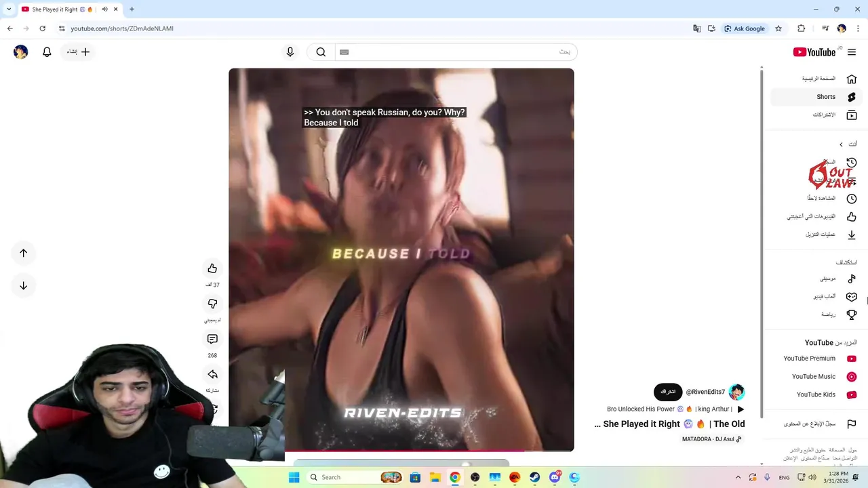This screenshot has width=868, height=488.
Task: Bookmark this tab with star
Action: click(778, 28)
